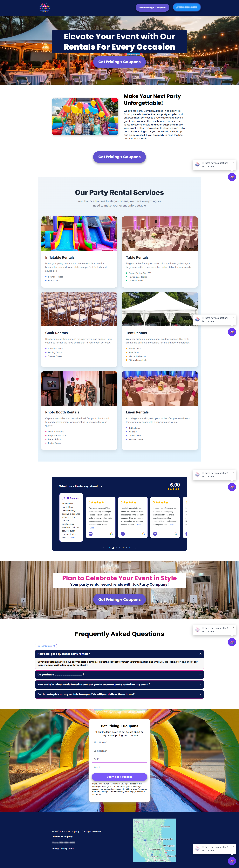
Task: Click the blue phone number button in the header
Action: pyautogui.click(x=187, y=7)
